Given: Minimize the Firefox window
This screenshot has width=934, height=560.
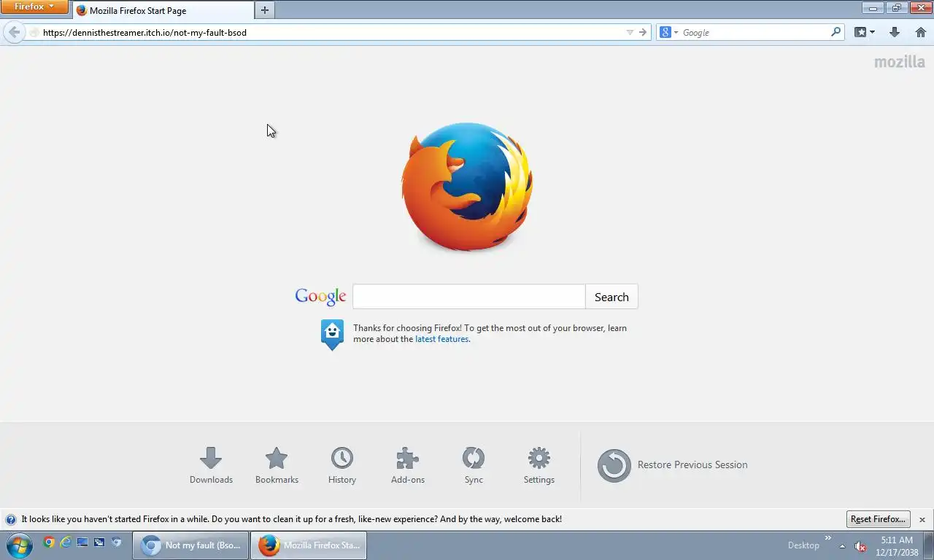Looking at the screenshot, I should coord(873,8).
